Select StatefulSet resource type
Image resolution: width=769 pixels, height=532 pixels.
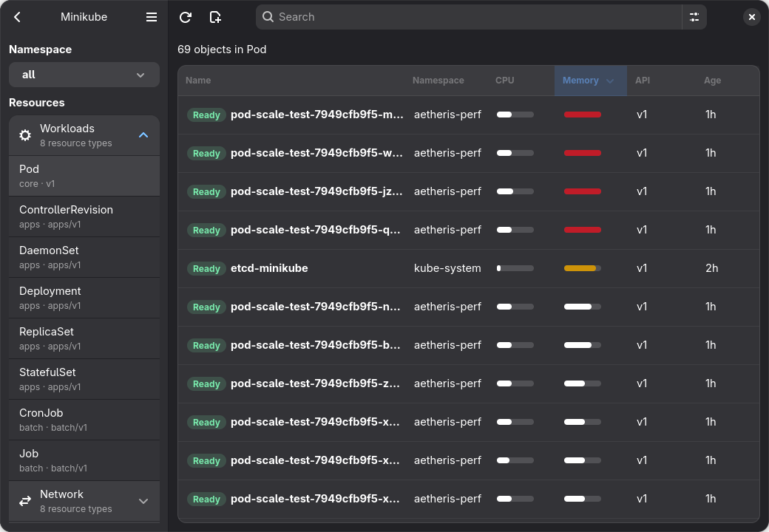coord(84,379)
